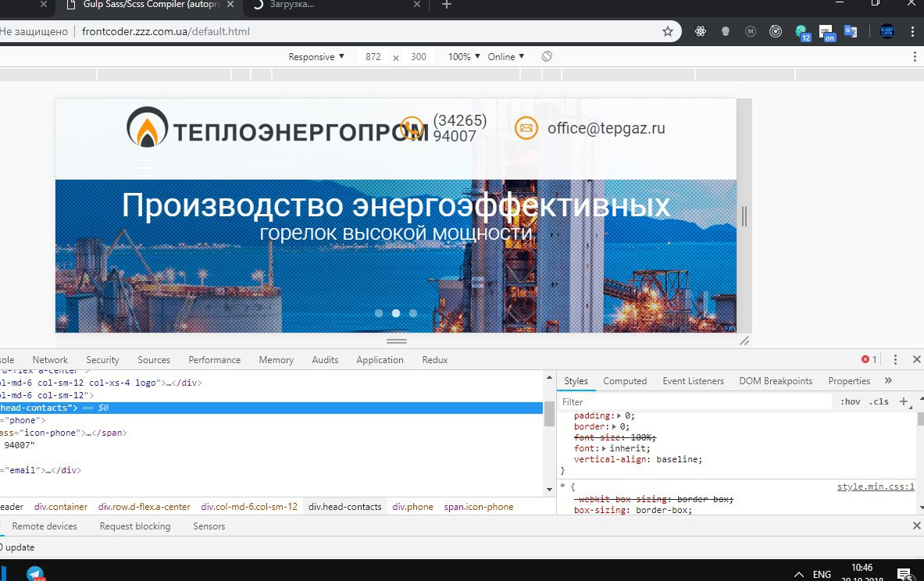Select the second slider dot
This screenshot has height=581, width=924.
[x=396, y=313]
